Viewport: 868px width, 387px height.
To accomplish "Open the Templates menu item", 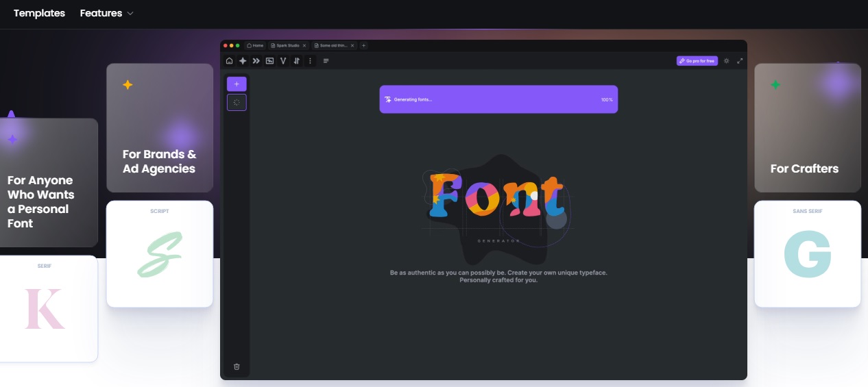I will [39, 13].
